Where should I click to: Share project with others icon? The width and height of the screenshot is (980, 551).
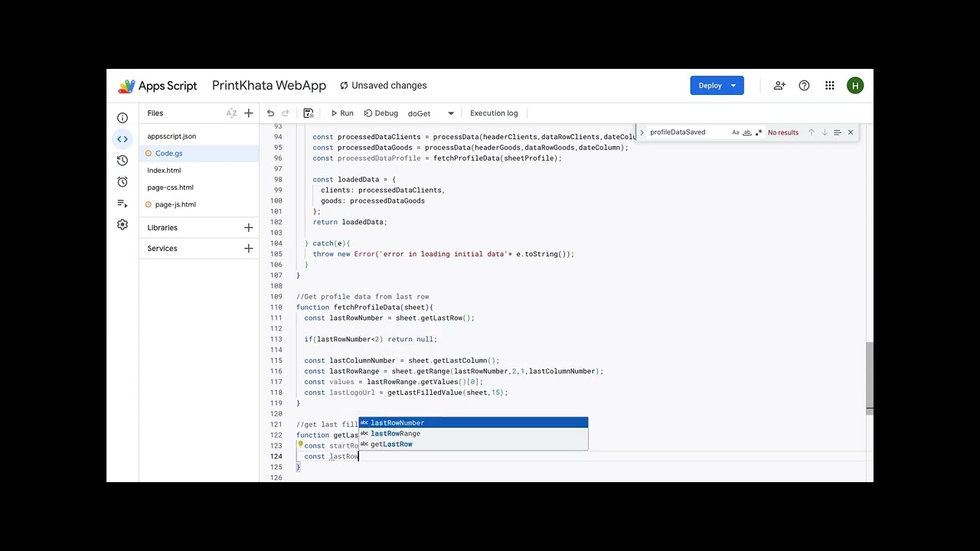tap(779, 86)
